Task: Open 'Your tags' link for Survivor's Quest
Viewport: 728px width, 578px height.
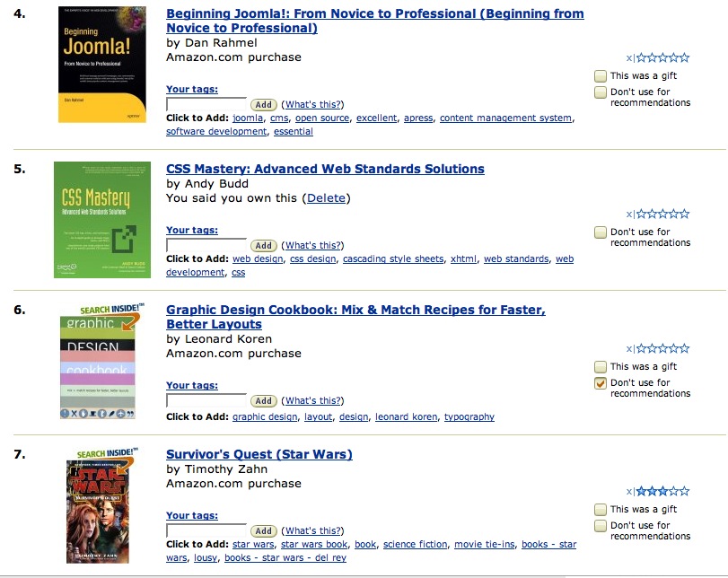Action: 192,515
